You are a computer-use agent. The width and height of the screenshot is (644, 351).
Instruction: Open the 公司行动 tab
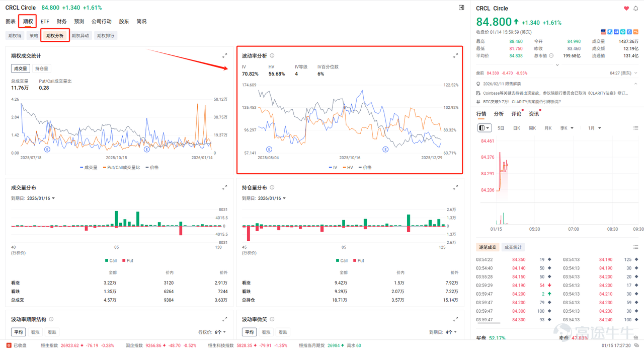click(x=102, y=22)
